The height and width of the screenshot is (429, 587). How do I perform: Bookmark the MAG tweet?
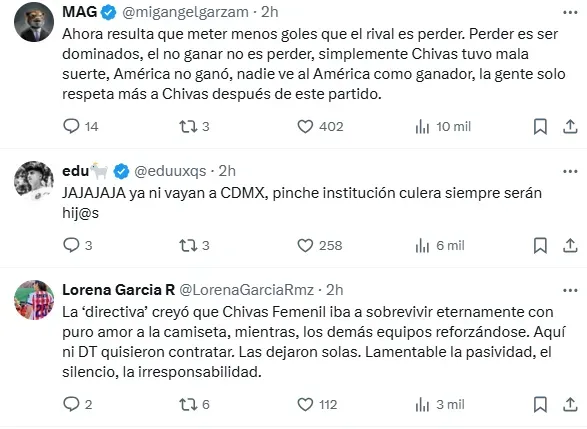pos(540,127)
